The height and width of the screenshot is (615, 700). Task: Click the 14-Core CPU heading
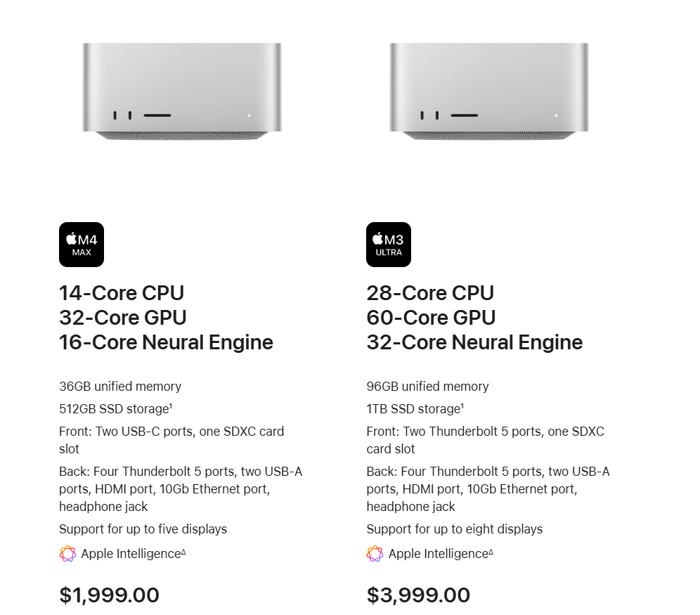[x=122, y=292]
